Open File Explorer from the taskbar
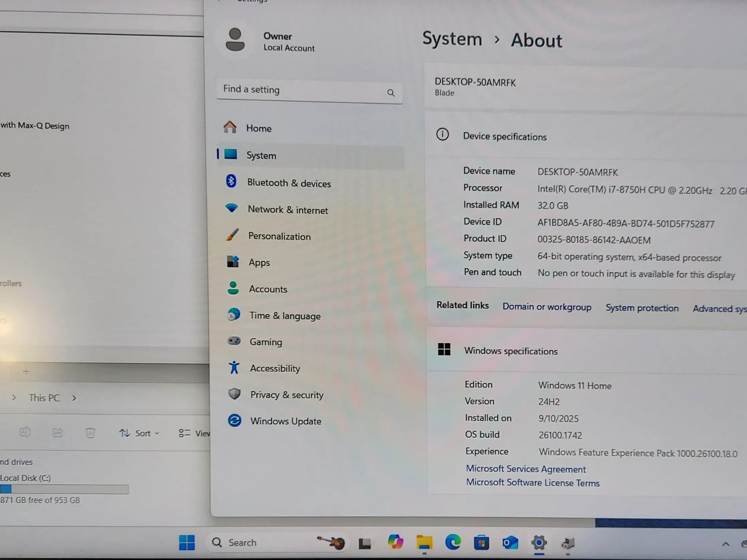The width and height of the screenshot is (747, 560). [x=424, y=543]
